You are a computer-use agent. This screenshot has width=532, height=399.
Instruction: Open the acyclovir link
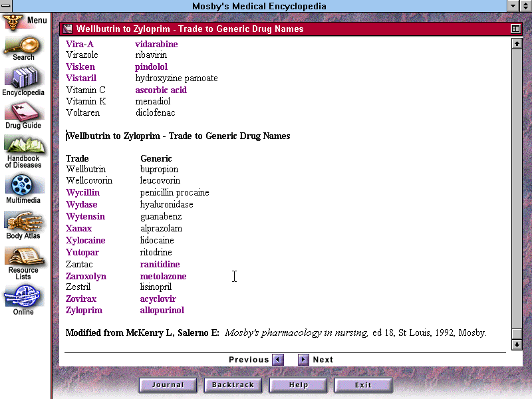[158, 299]
